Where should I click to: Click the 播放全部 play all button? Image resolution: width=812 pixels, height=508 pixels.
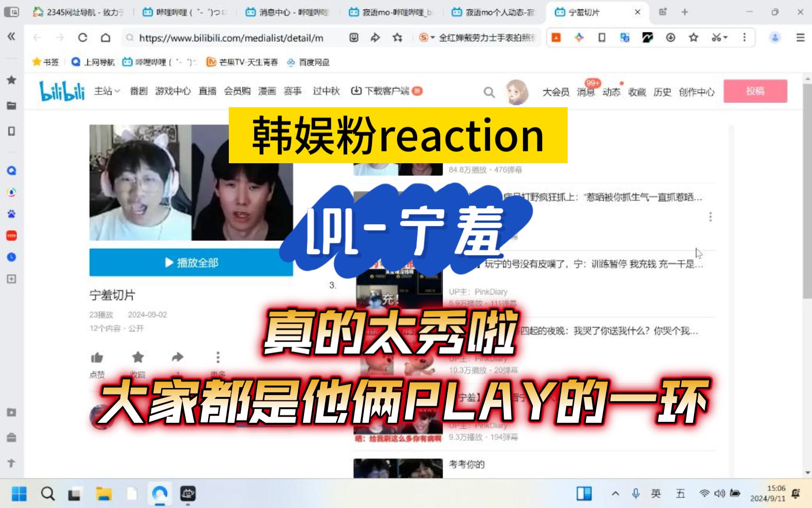click(x=191, y=262)
